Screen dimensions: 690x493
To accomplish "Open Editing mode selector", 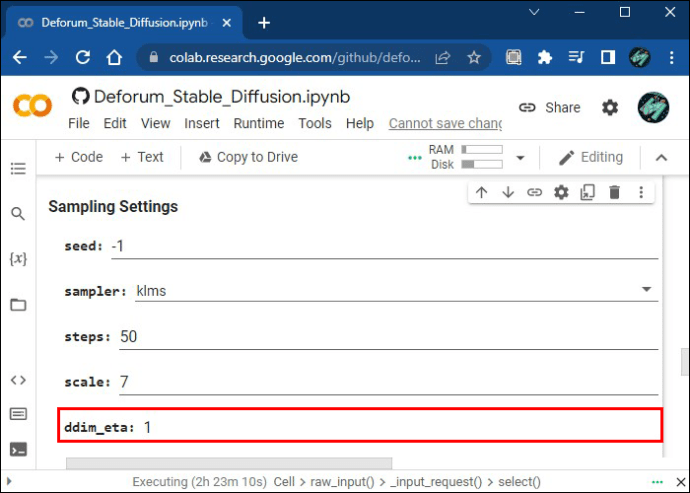I will (591, 157).
